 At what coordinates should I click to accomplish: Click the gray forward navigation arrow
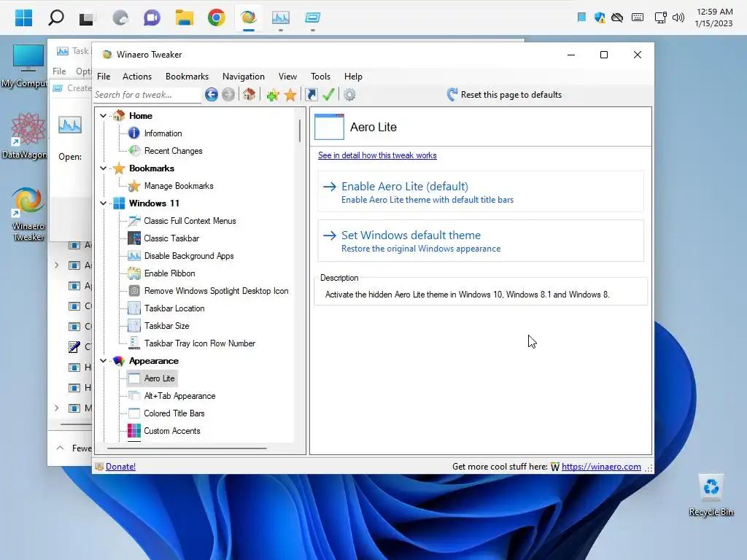click(x=228, y=95)
